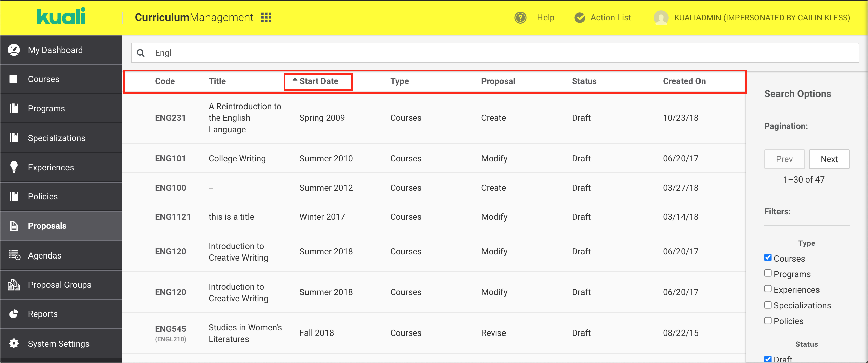Screen dimensions: 868x363
Task: Click the Prev pagination button
Action: [x=784, y=159]
